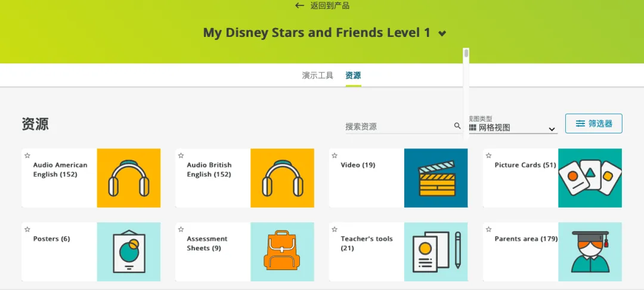
Task: Open Teacher's tools (21) label
Action: pyautogui.click(x=367, y=244)
